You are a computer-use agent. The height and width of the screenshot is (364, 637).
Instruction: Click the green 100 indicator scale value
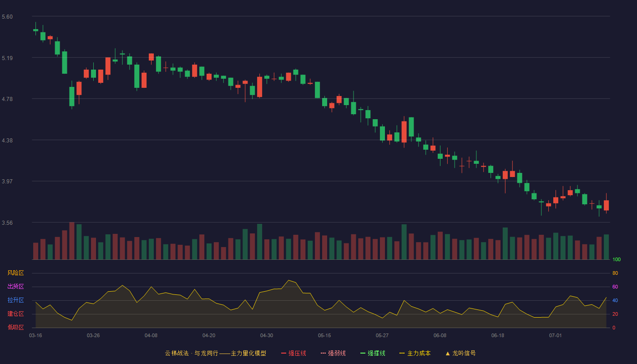pos(617,260)
